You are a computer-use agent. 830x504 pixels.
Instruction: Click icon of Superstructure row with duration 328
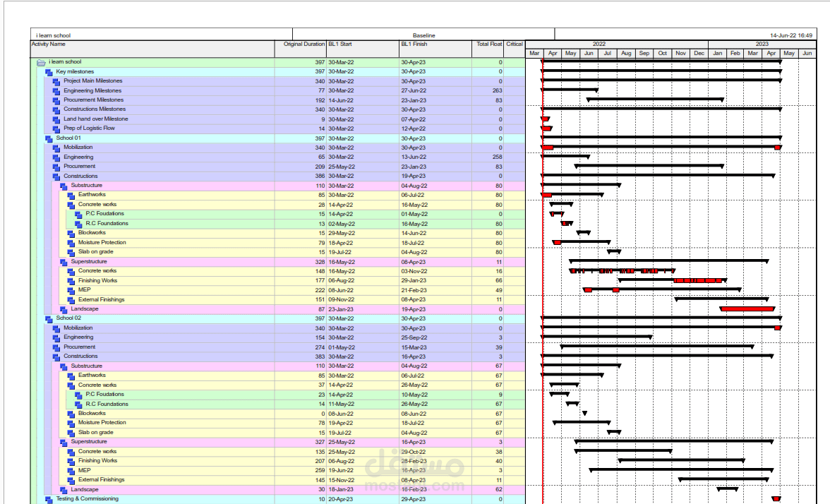pos(64,262)
